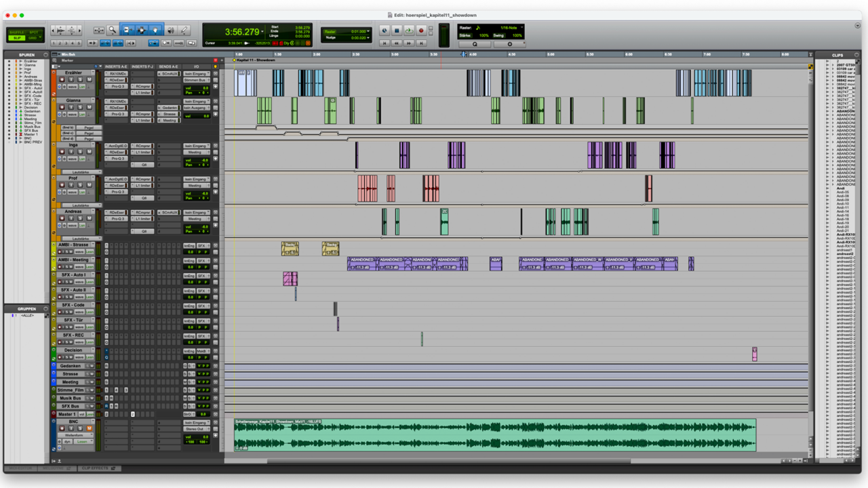Viewport: 868px width, 488px height.
Task: Start playback with the Play button
Action: (409, 30)
